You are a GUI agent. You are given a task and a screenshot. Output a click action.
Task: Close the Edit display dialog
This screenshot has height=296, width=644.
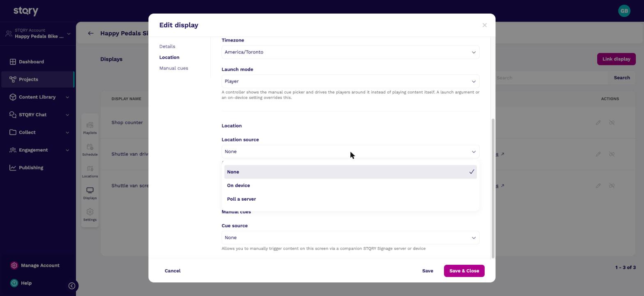[485, 25]
